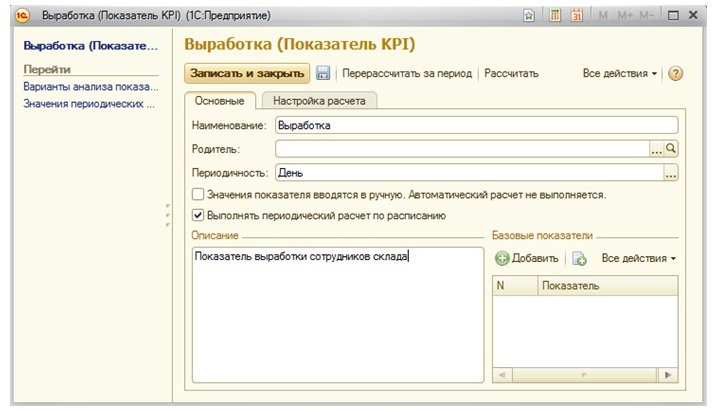Click the 1C application logo icon
The image size is (720, 413).
click(22, 16)
